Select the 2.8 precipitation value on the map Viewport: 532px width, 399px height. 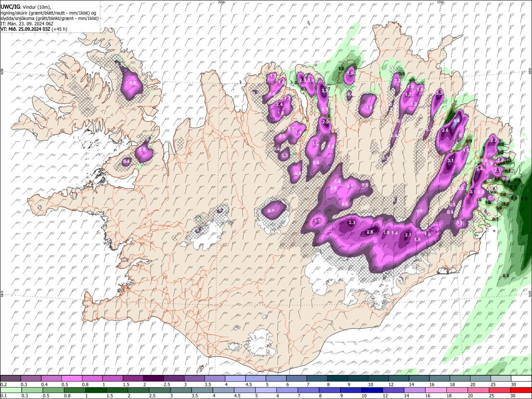(x=370, y=232)
